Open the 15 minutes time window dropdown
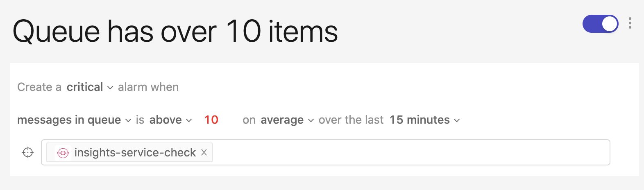The width and height of the screenshot is (644, 190). [x=420, y=120]
